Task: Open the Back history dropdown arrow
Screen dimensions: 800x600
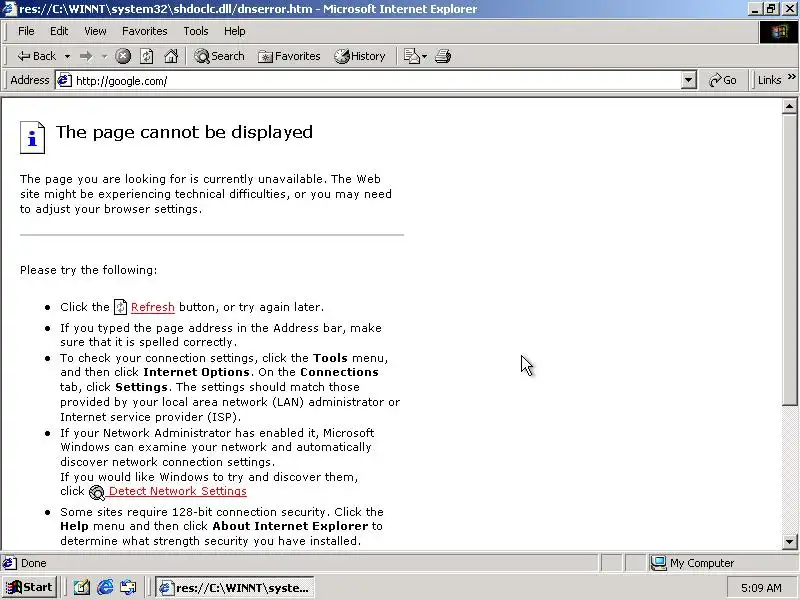Action: tap(67, 56)
